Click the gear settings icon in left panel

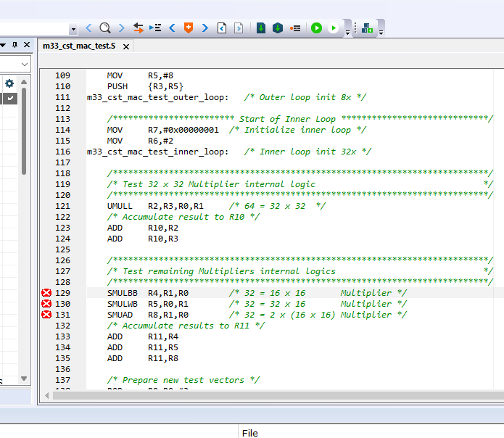pos(9,83)
